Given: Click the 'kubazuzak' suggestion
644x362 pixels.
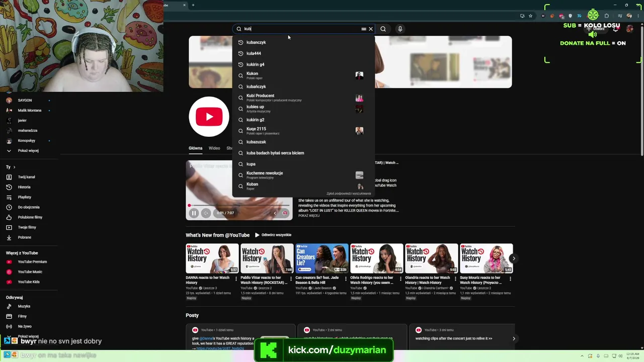Looking at the screenshot, I should tap(303, 142).
